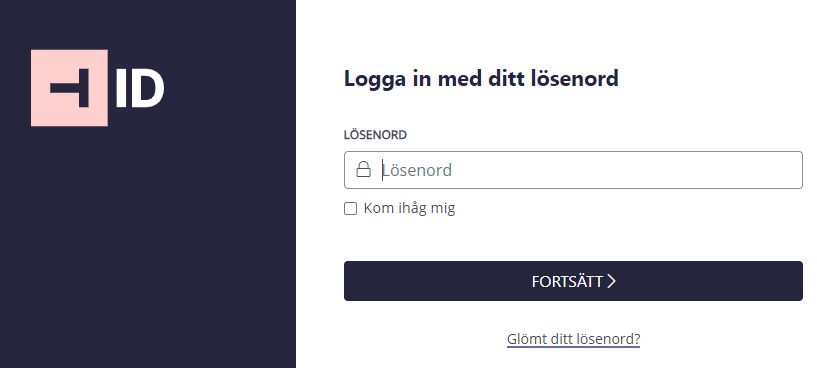
Task: Click the dark T-shaped glyph inside logo
Action: [x=69, y=88]
